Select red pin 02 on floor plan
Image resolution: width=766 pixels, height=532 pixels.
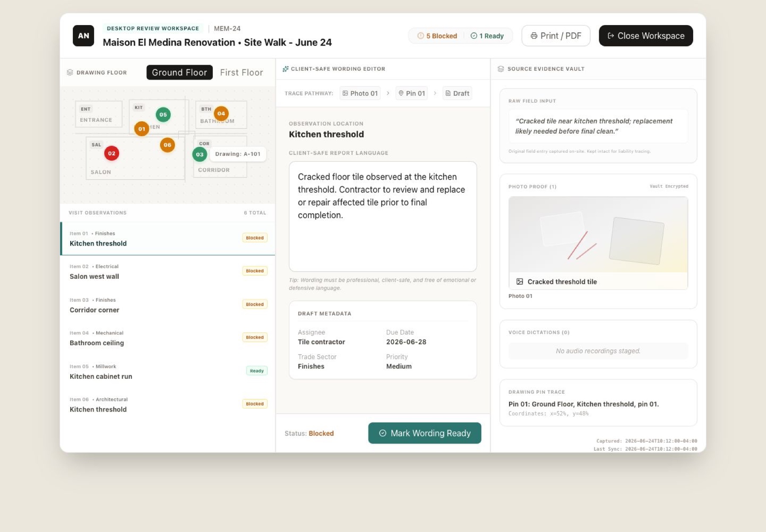coord(111,153)
